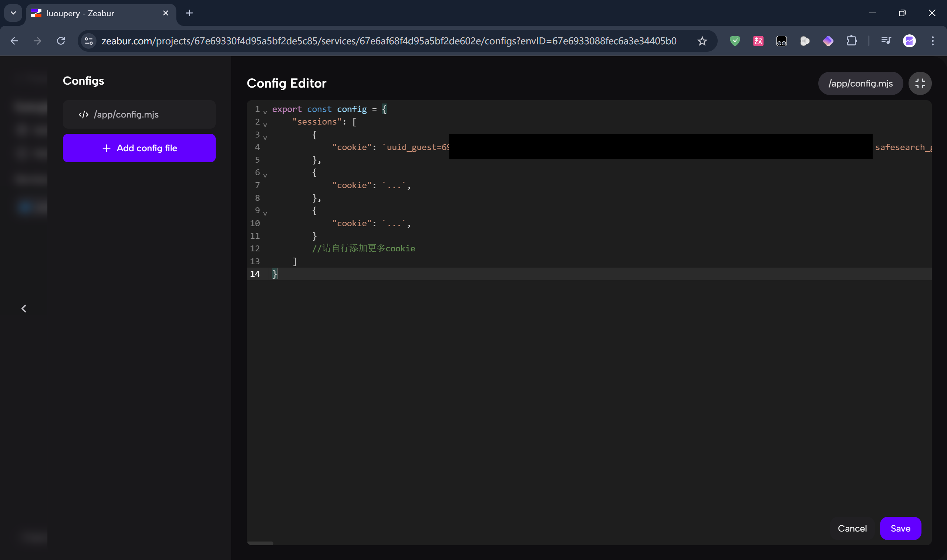Click the Add config file button
This screenshot has height=560, width=947.
point(139,148)
